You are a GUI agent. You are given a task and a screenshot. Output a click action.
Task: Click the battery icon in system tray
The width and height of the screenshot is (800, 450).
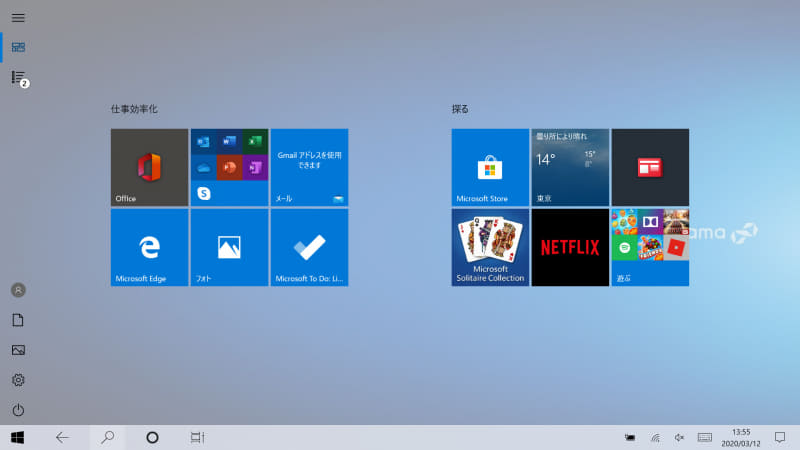[631, 438]
